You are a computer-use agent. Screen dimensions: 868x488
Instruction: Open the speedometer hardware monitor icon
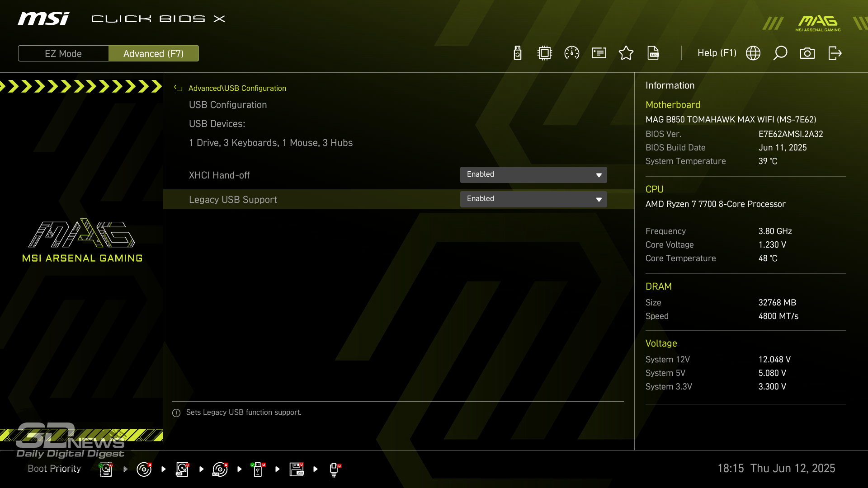coord(572,53)
